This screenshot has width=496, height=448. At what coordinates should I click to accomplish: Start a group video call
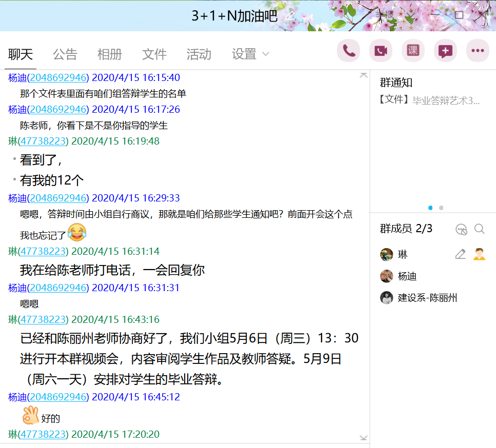[381, 51]
